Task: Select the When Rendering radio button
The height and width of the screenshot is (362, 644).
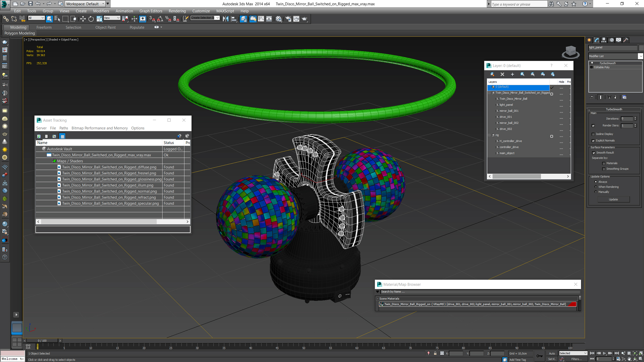Action: [x=596, y=187]
